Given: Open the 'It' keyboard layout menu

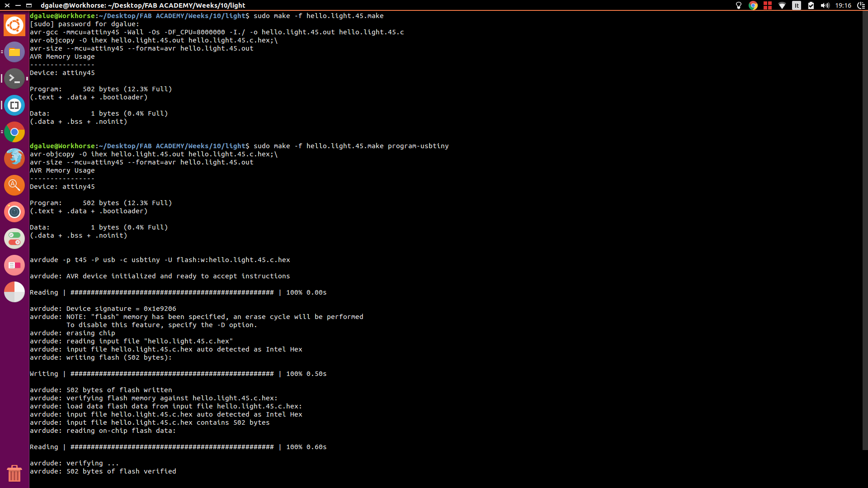Looking at the screenshot, I should click(797, 5).
